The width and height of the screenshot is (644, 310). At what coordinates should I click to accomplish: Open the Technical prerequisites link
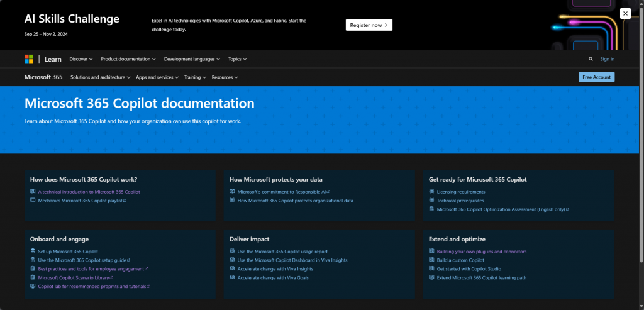click(460, 201)
